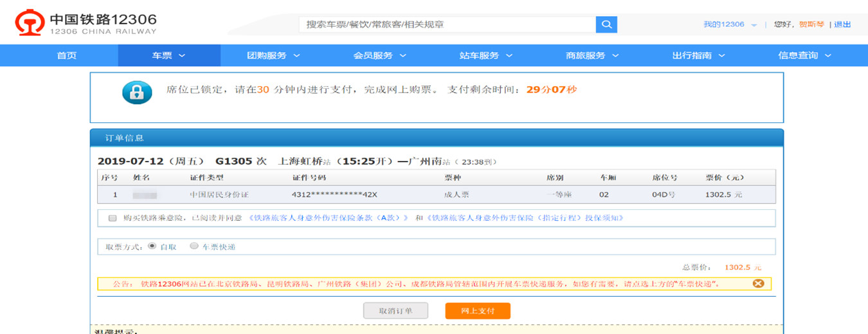Screen dimensions: 868x334
Task: Open the 信息查询 menu
Action: click(x=804, y=55)
